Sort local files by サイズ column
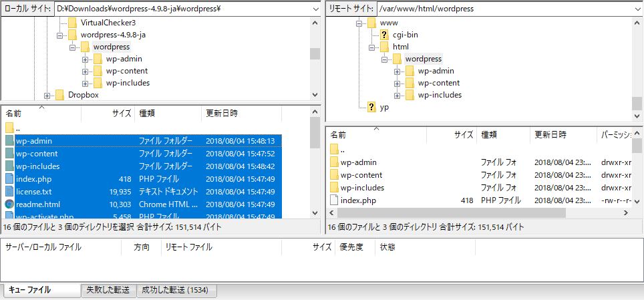644x300 pixels. 108,114
